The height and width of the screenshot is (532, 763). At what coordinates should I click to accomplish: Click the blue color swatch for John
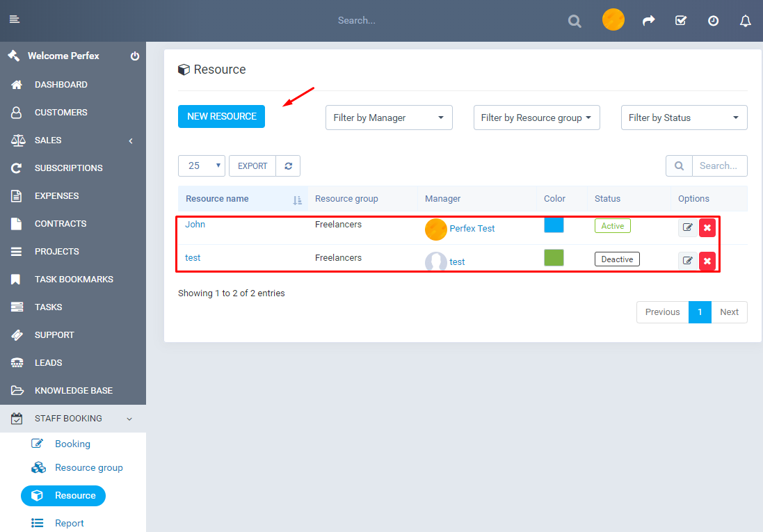tap(554, 225)
